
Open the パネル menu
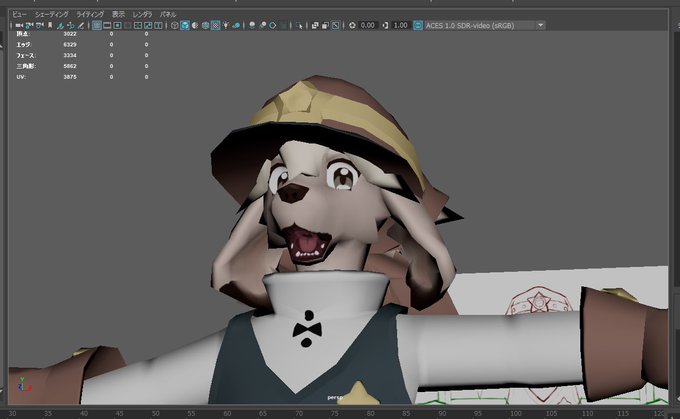tap(168, 14)
